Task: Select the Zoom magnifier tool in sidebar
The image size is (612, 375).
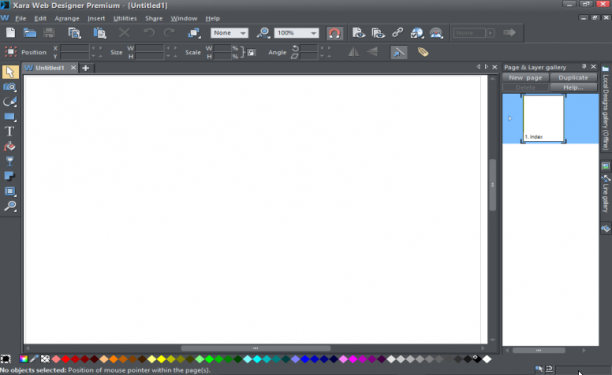Action: [10, 206]
